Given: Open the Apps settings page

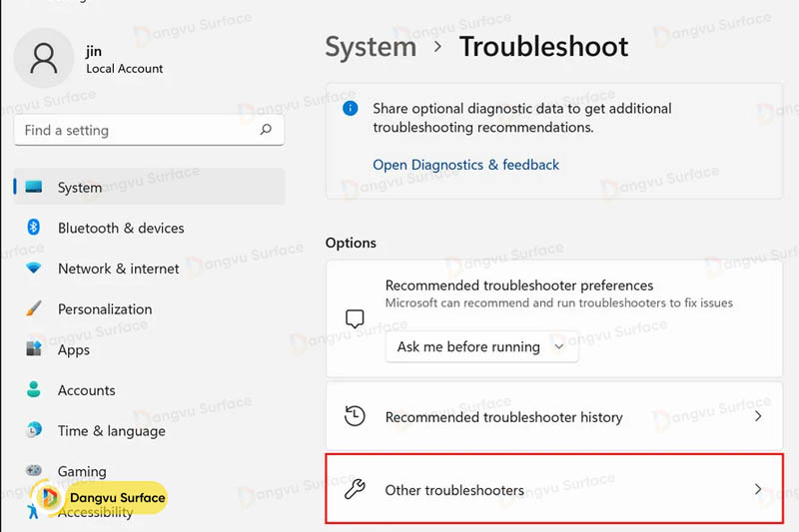Looking at the screenshot, I should click(149, 349).
